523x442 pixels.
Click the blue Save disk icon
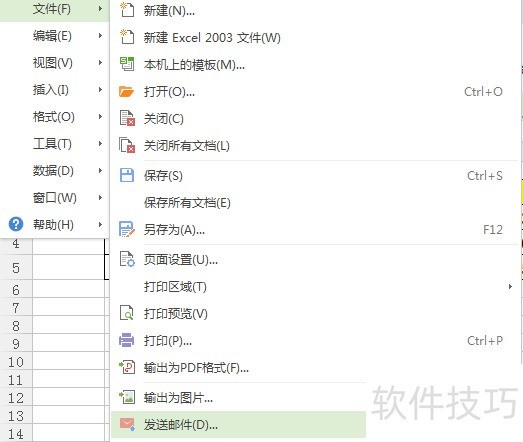point(127,175)
